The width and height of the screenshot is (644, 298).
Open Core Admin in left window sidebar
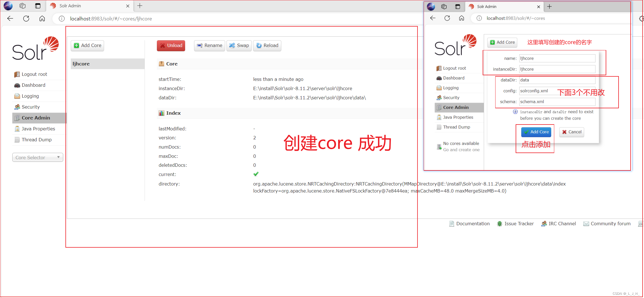pos(39,118)
